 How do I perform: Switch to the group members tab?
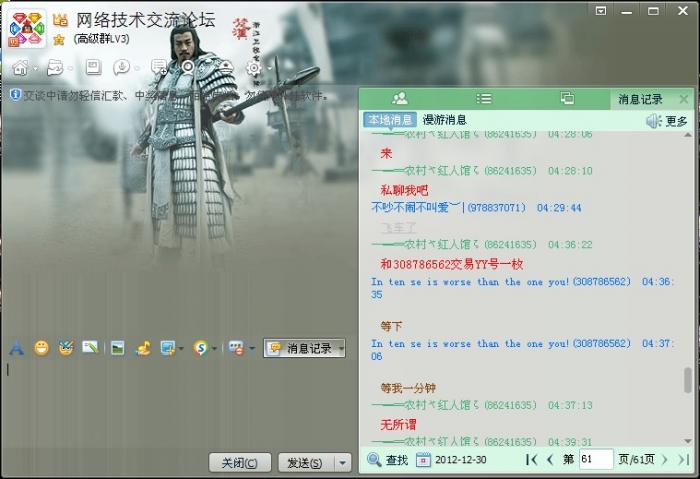coord(400,98)
